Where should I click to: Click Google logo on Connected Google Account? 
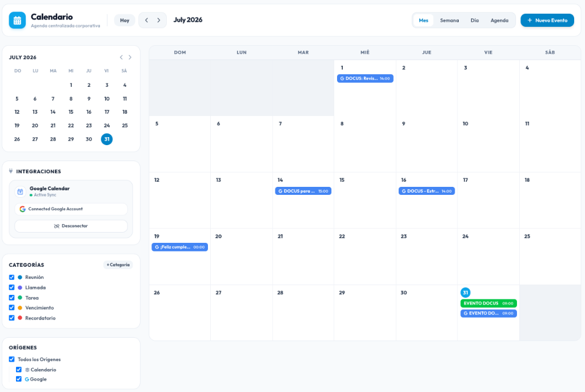pos(22,209)
